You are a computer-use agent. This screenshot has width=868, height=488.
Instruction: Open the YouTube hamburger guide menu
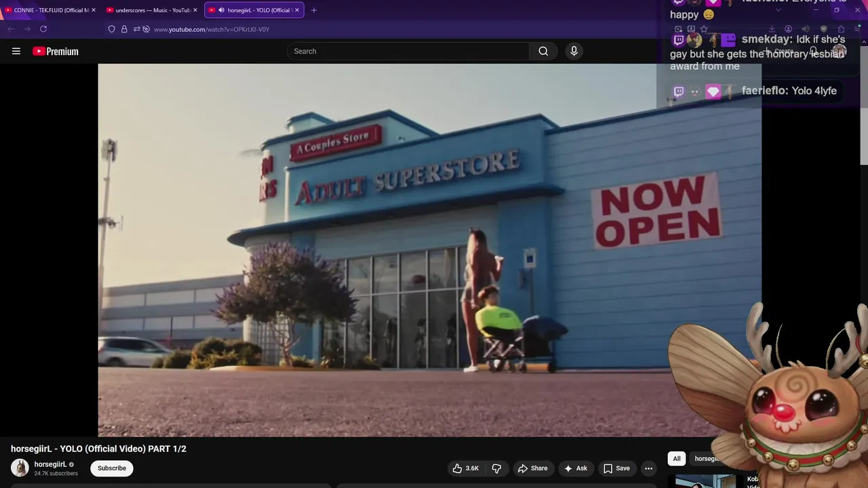tap(16, 51)
